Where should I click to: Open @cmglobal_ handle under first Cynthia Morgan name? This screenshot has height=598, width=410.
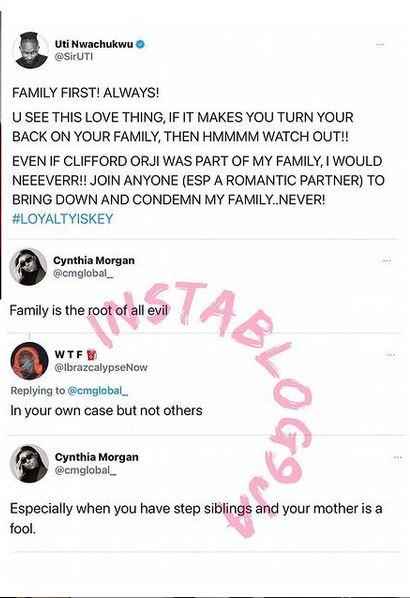(84, 274)
